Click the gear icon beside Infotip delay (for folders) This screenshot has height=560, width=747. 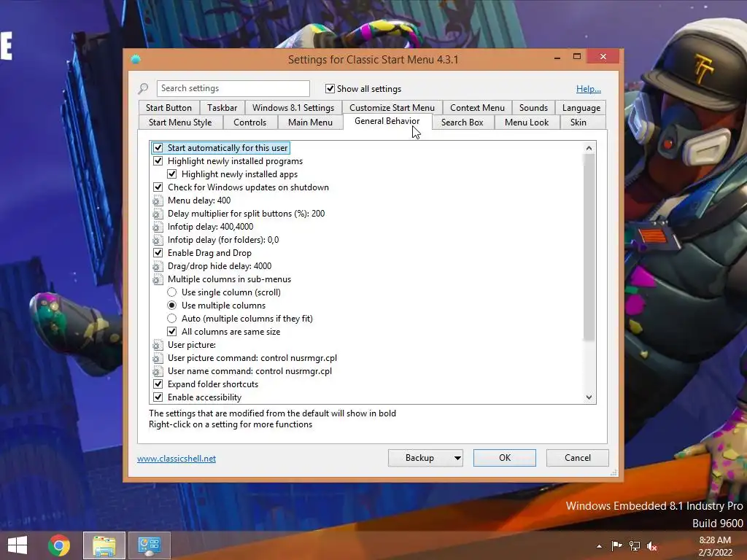click(158, 240)
